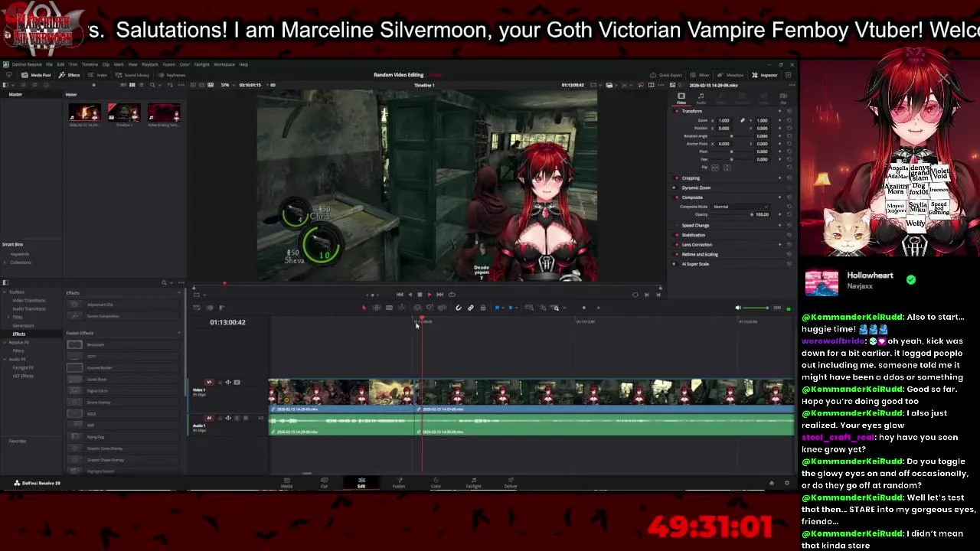
Task: Select the Trim Edit Mode tool
Action: click(377, 308)
